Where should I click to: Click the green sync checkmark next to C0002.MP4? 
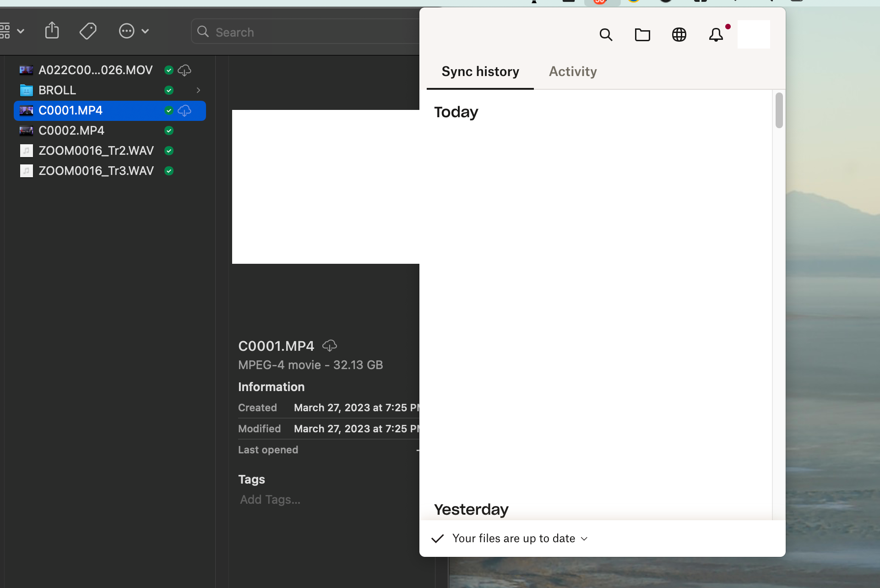click(168, 131)
